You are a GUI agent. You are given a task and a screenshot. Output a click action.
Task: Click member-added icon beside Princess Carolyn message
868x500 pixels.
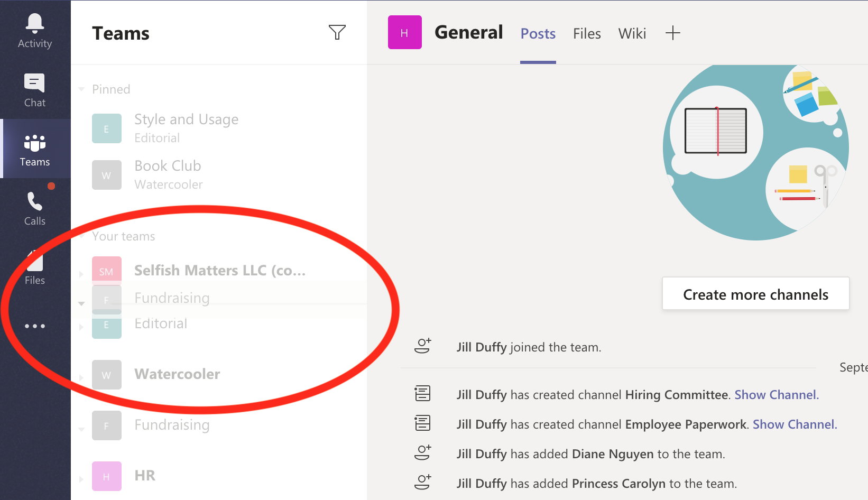tap(422, 482)
